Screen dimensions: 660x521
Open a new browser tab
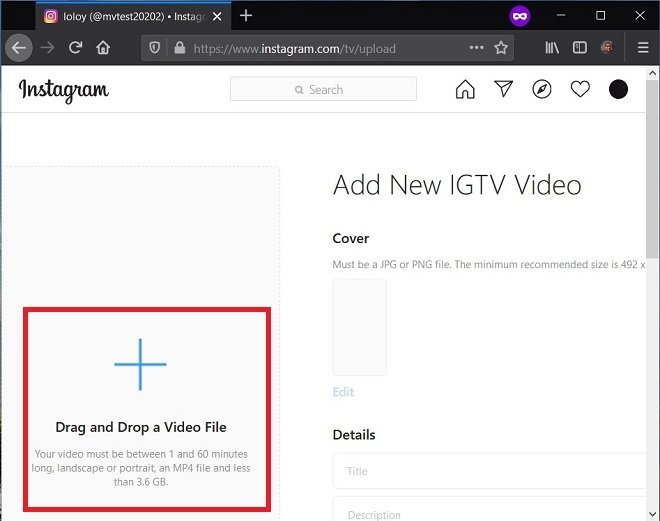coord(246,16)
